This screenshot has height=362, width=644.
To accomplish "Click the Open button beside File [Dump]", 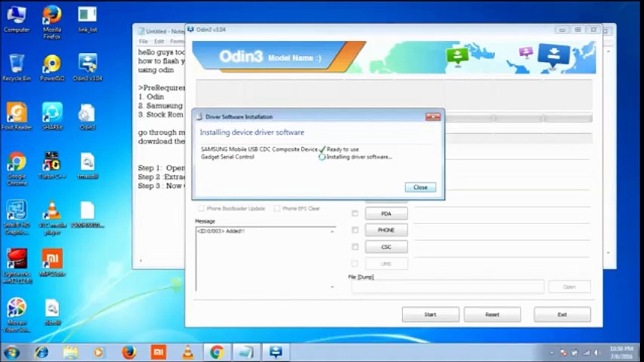I will [569, 287].
